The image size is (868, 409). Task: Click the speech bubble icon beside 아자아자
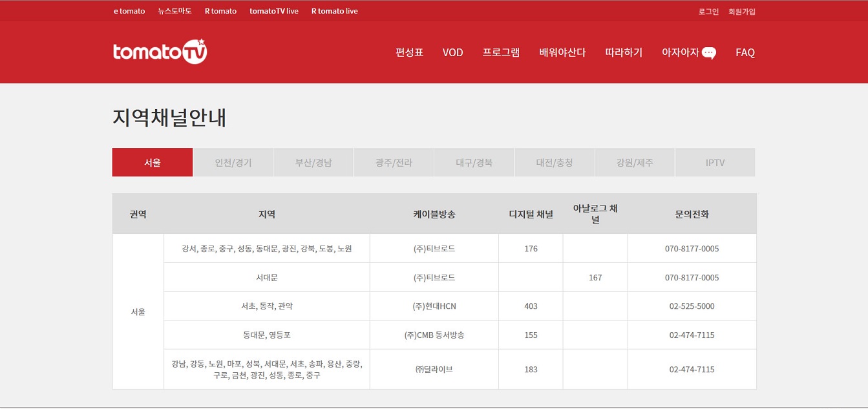tap(709, 53)
